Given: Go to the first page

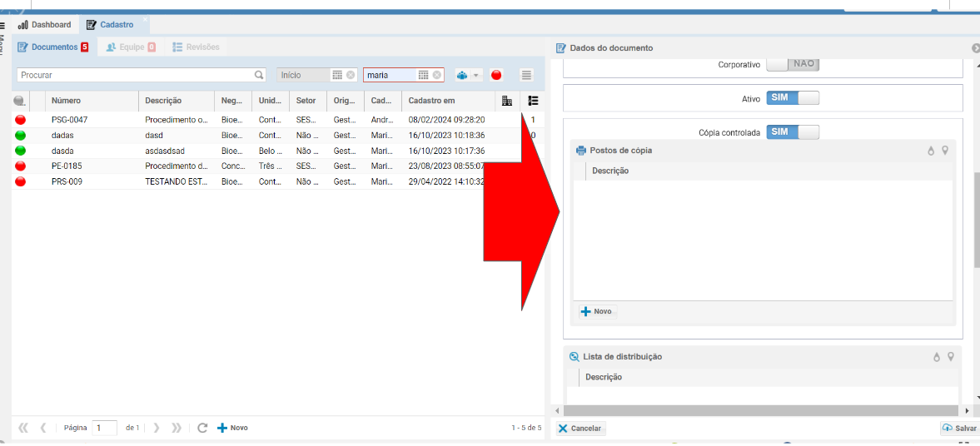Looking at the screenshot, I should click(24, 428).
